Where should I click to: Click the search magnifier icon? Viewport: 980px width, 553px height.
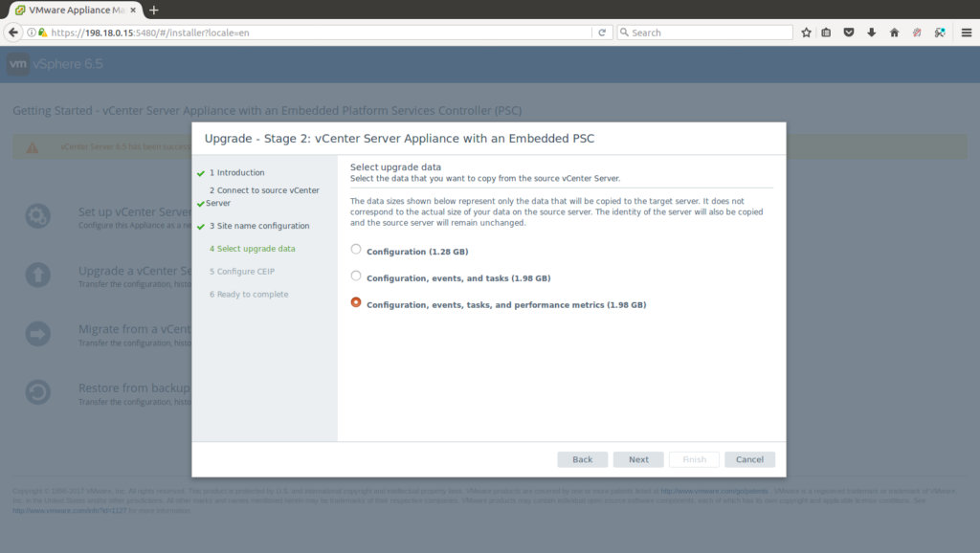coord(624,33)
